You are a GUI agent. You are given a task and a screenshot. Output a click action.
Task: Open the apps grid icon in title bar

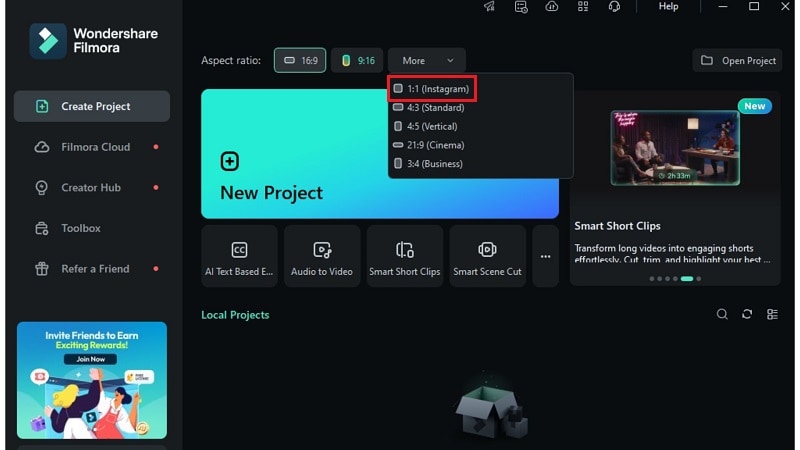[583, 6]
